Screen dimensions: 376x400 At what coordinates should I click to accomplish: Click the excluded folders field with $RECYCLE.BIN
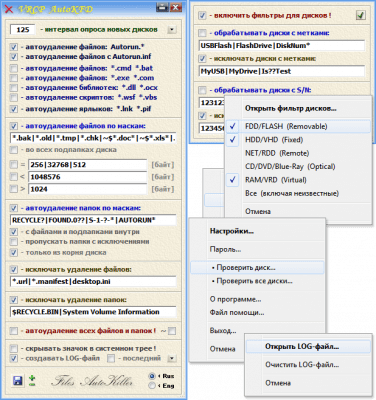coord(93,312)
